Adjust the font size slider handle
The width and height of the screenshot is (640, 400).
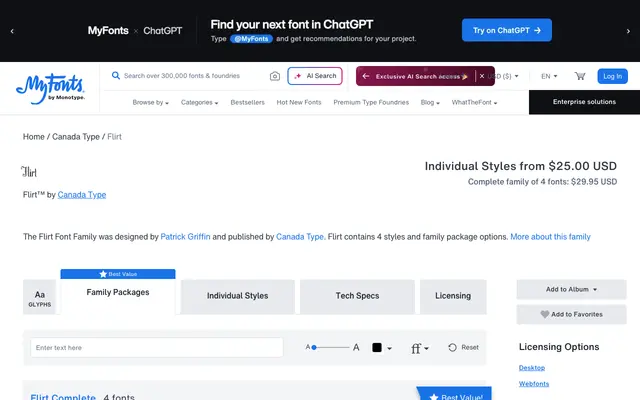click(x=314, y=347)
